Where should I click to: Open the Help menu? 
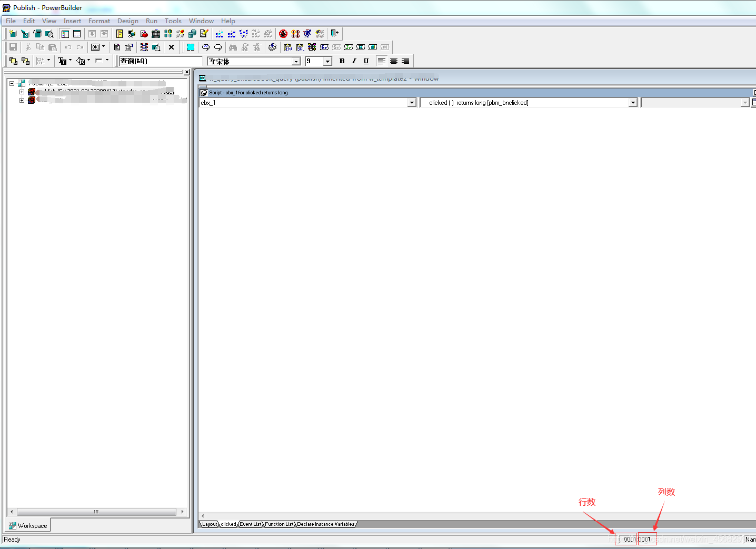228,21
